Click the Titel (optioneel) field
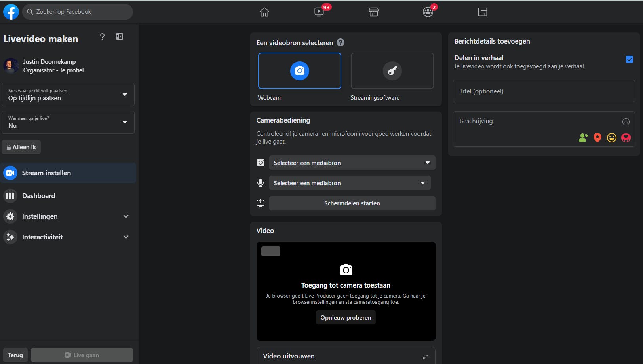643x364 pixels. (544, 91)
